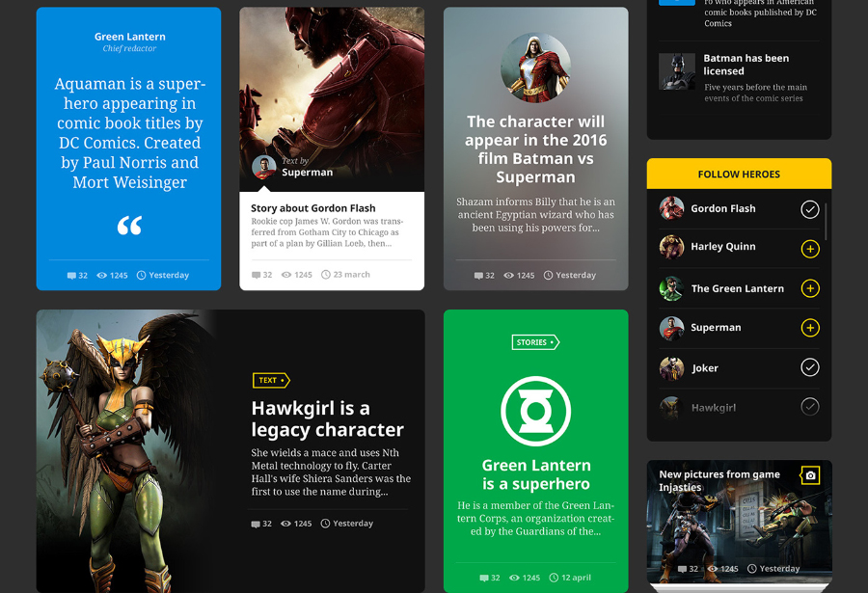
Task: Click Superman avatar in Follow Heroes list
Action: tap(671, 328)
